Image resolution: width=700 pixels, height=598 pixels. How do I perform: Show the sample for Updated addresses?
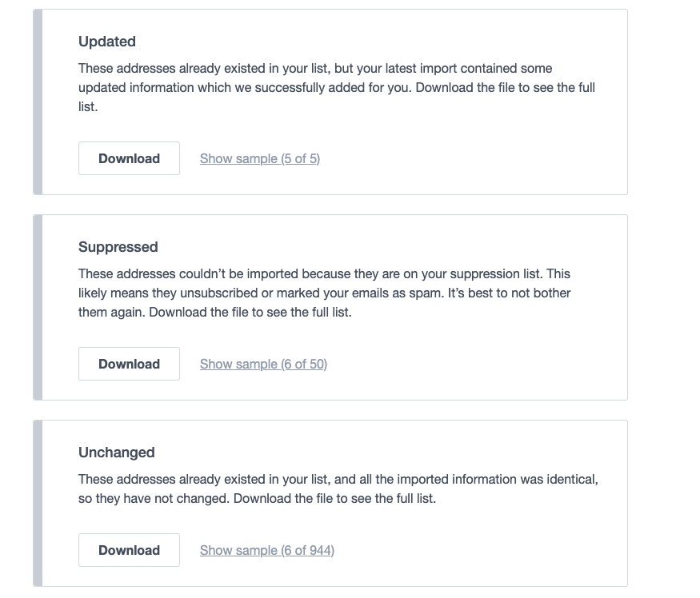[259, 158]
